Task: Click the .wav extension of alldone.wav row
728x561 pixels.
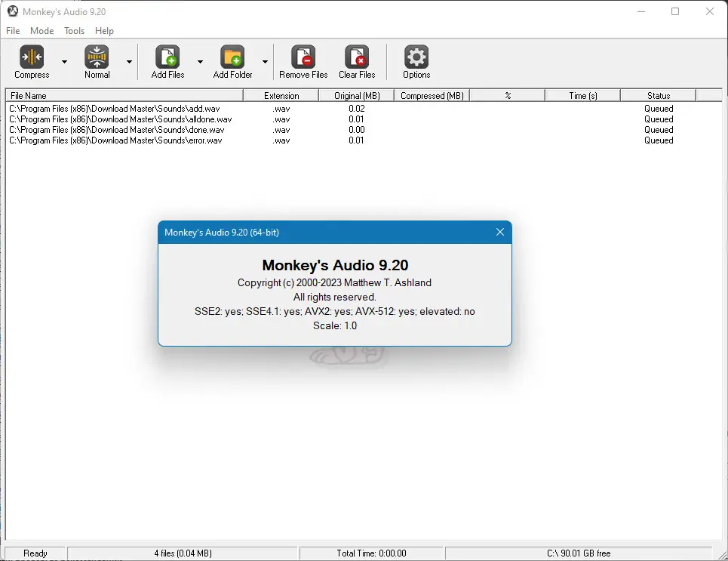Action: [281, 119]
